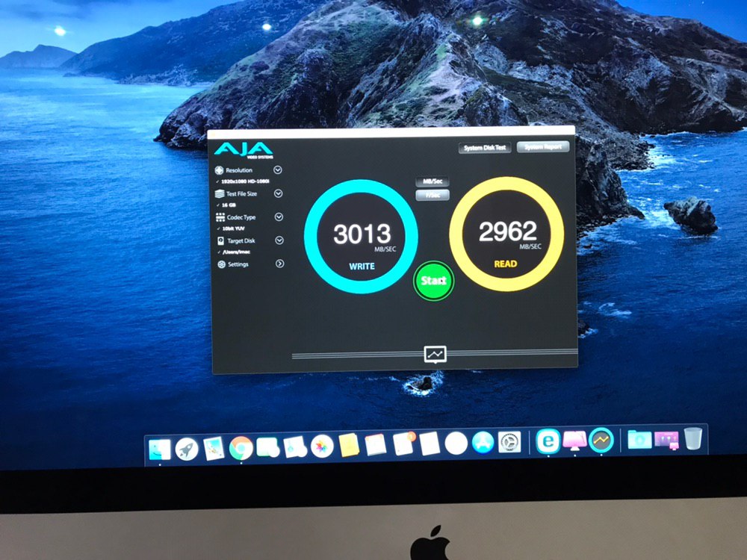Switch units to F/Sec
Image resolution: width=747 pixels, height=560 pixels.
pyautogui.click(x=432, y=195)
